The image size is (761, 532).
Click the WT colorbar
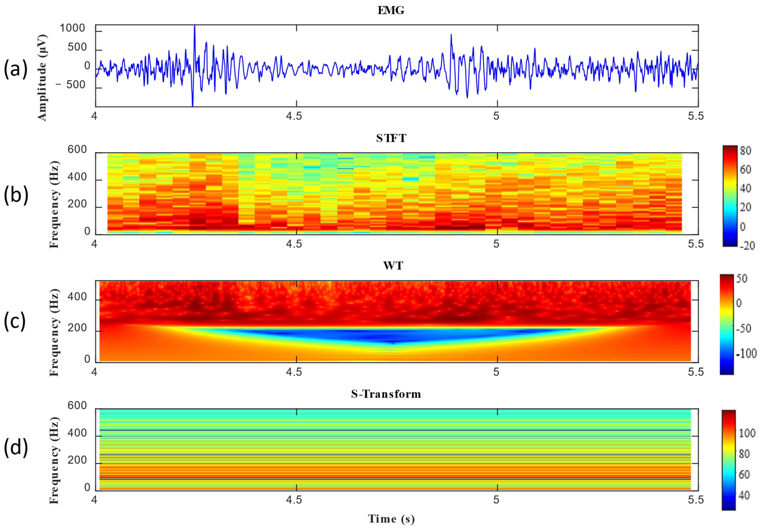[x=726, y=324]
